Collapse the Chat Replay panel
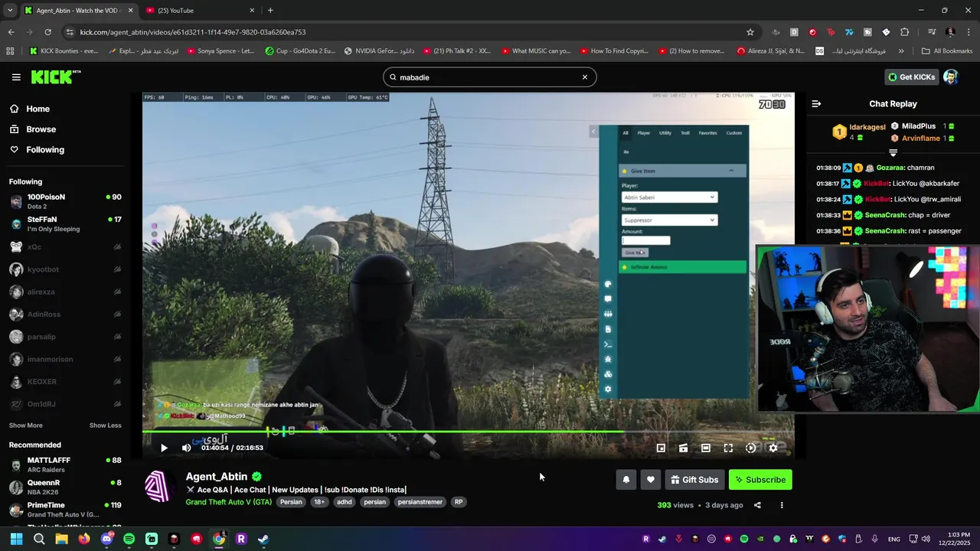Screen dimensions: 980x551 pyautogui.click(x=816, y=103)
